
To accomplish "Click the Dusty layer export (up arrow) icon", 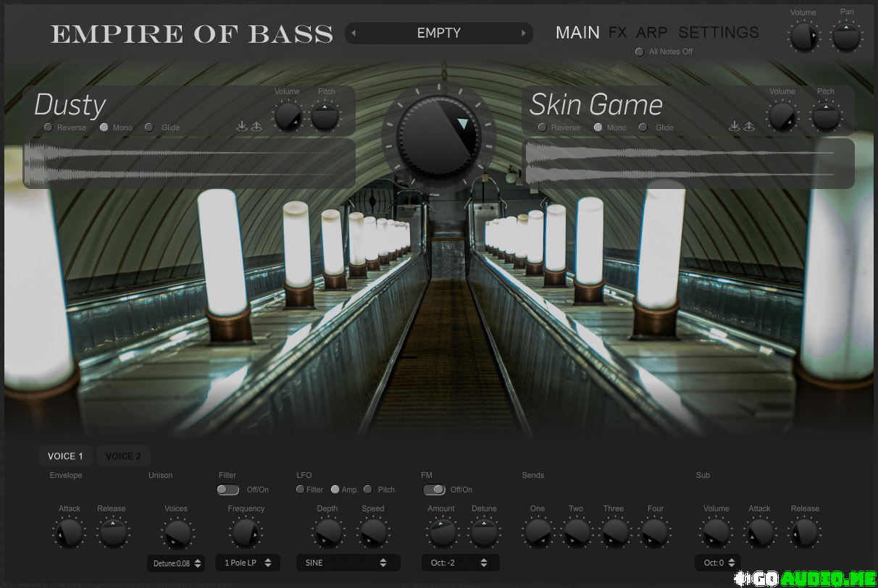I will 256,127.
